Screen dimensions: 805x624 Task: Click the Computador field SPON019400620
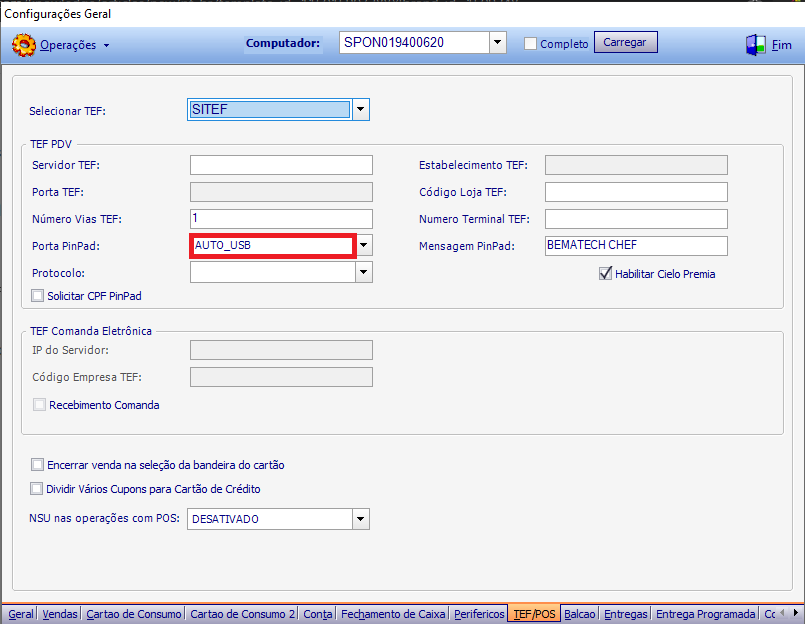click(x=414, y=43)
